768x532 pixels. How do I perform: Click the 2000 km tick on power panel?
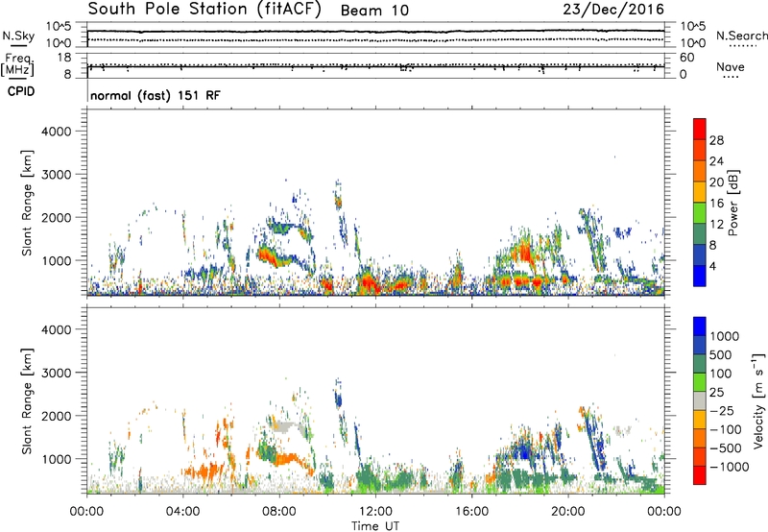[57, 217]
